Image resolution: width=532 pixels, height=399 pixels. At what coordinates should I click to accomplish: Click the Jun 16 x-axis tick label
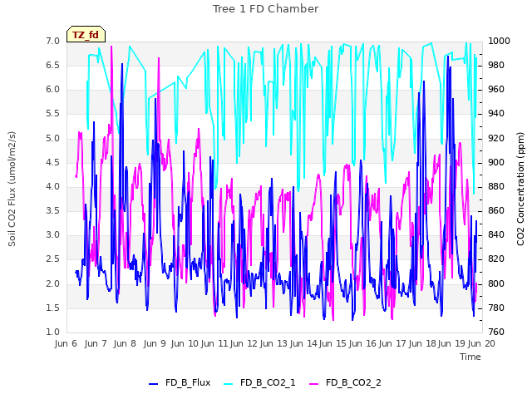click(362, 343)
